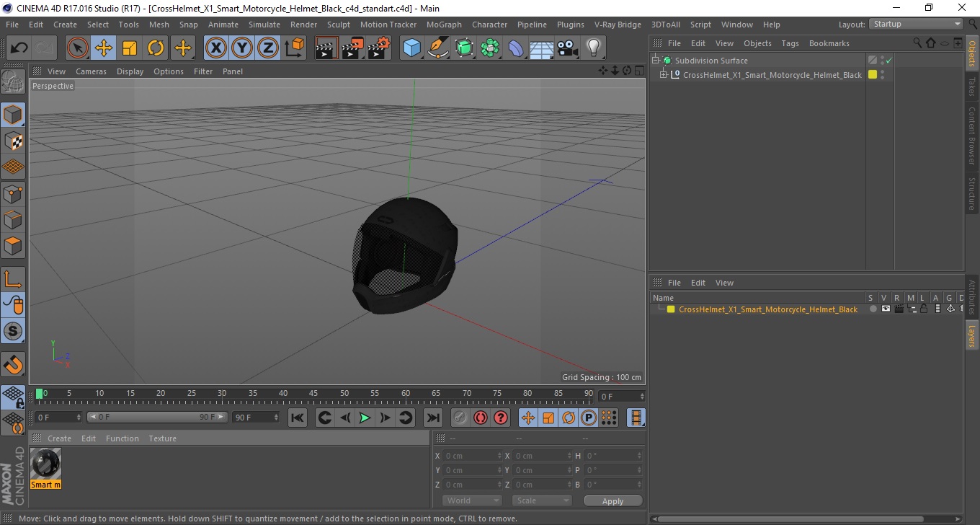Expand CrossHelmet object in Objects panel
The width and height of the screenshot is (980, 525).
point(663,74)
